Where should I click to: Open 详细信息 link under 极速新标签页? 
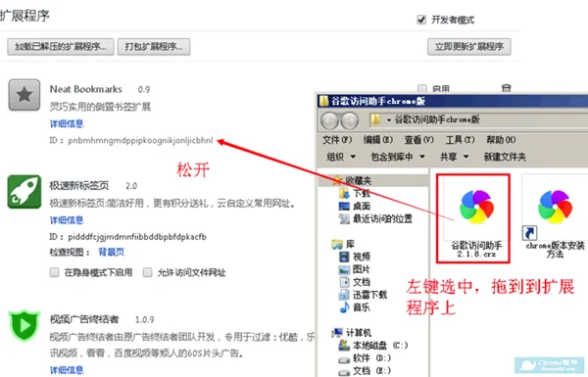[x=67, y=220]
